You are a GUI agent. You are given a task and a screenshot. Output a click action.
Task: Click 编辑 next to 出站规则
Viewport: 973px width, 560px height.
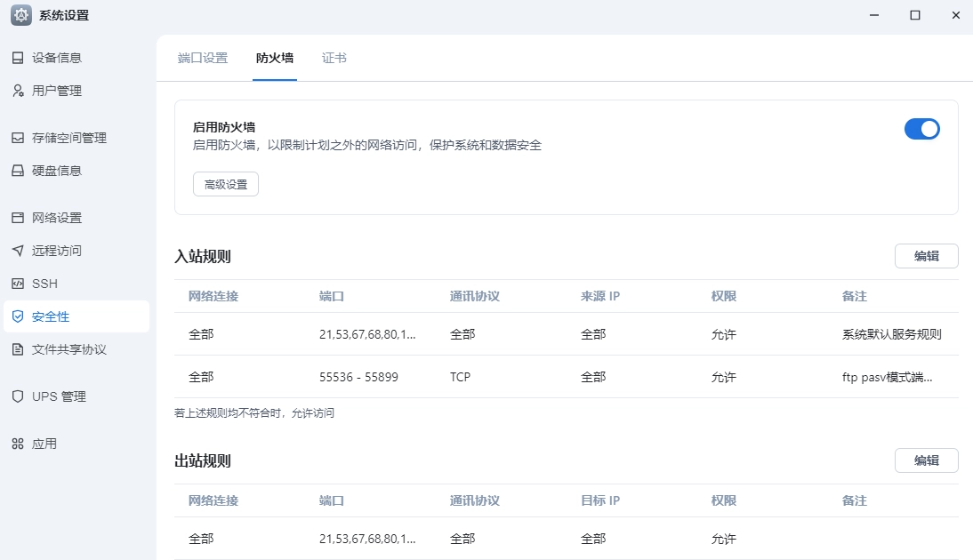tap(927, 460)
